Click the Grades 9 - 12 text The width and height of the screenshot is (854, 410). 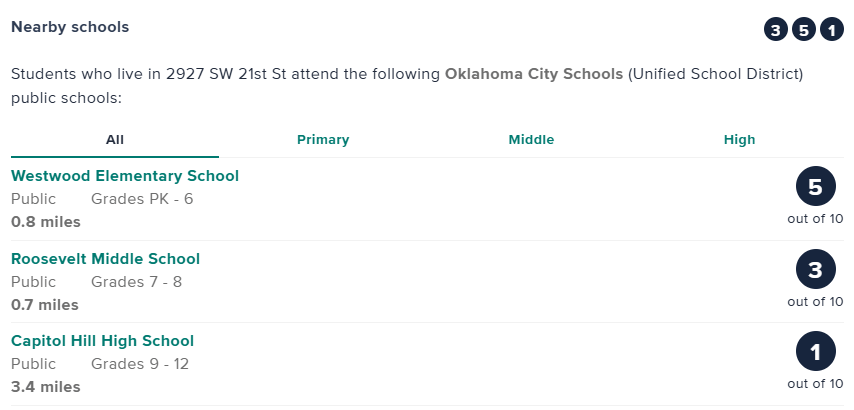pos(140,364)
